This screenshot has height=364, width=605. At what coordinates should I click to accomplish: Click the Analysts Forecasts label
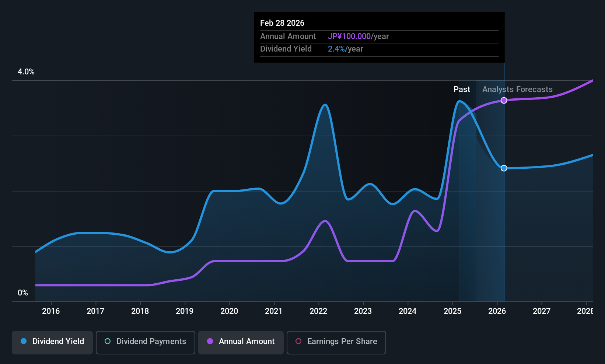(517, 90)
